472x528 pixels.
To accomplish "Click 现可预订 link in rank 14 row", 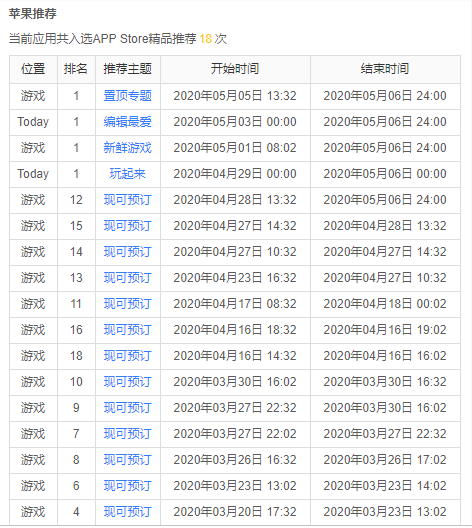I will [128, 252].
